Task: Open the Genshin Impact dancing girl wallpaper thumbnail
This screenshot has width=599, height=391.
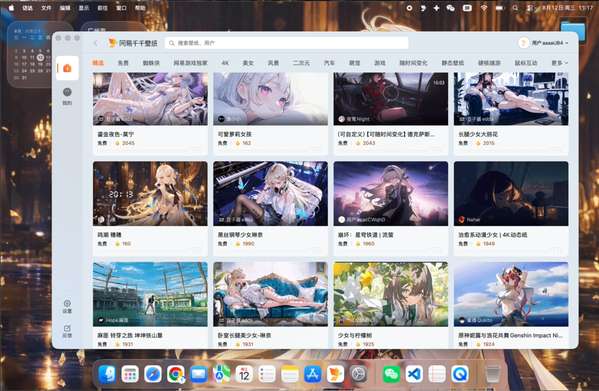Action: (x=511, y=294)
